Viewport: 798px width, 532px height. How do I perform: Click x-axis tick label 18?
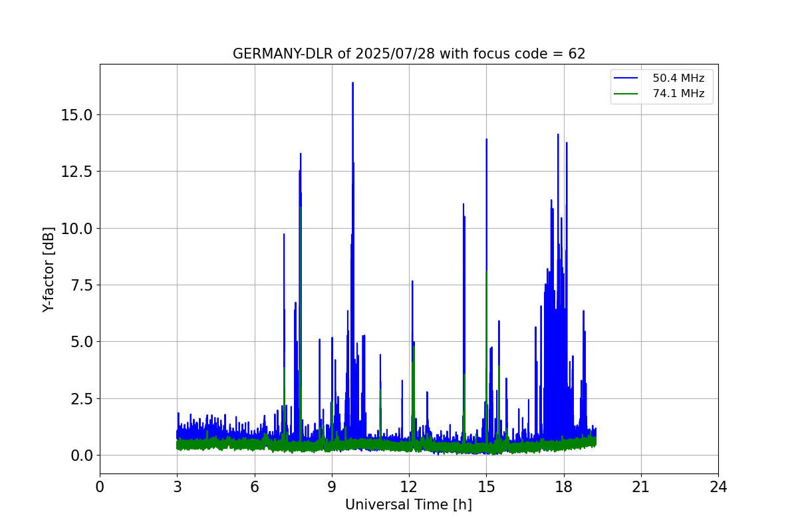coord(564,487)
